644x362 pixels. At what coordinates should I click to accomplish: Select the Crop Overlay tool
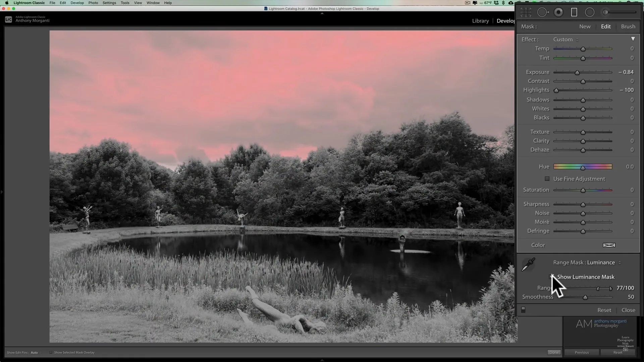pos(526,12)
